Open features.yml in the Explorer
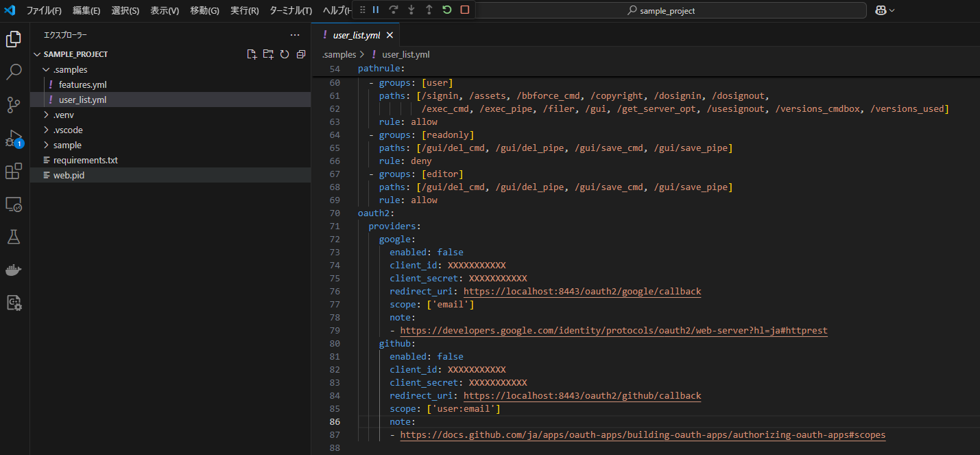 click(82, 84)
